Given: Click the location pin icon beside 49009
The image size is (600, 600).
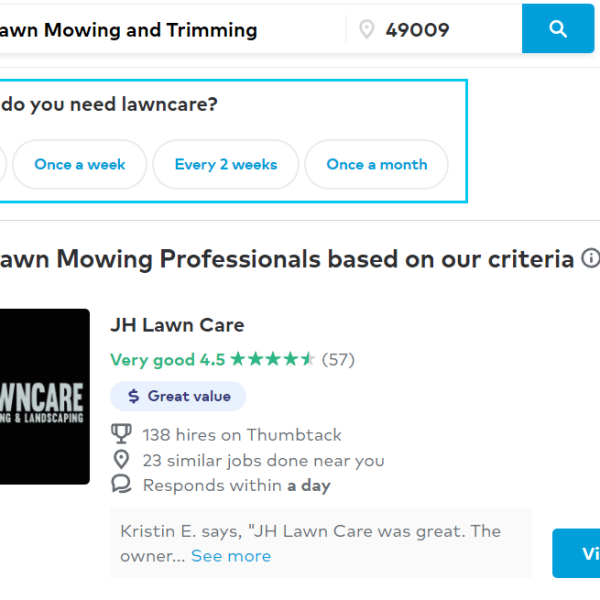Looking at the screenshot, I should pyautogui.click(x=367, y=29).
